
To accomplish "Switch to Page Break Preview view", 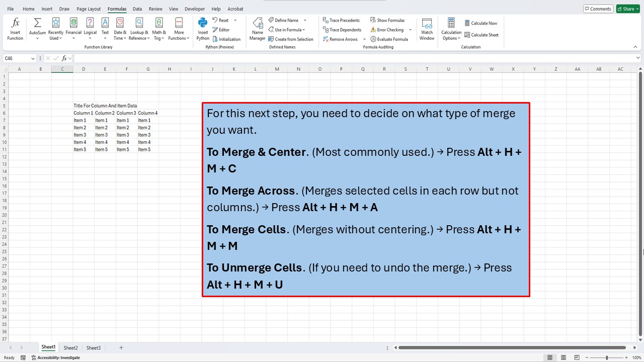I will tap(576, 357).
